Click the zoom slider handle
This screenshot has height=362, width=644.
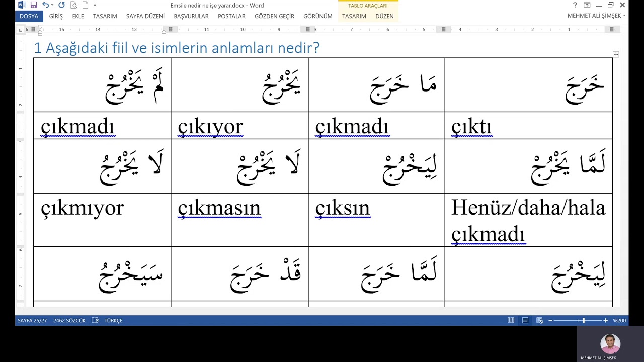pyautogui.click(x=584, y=320)
